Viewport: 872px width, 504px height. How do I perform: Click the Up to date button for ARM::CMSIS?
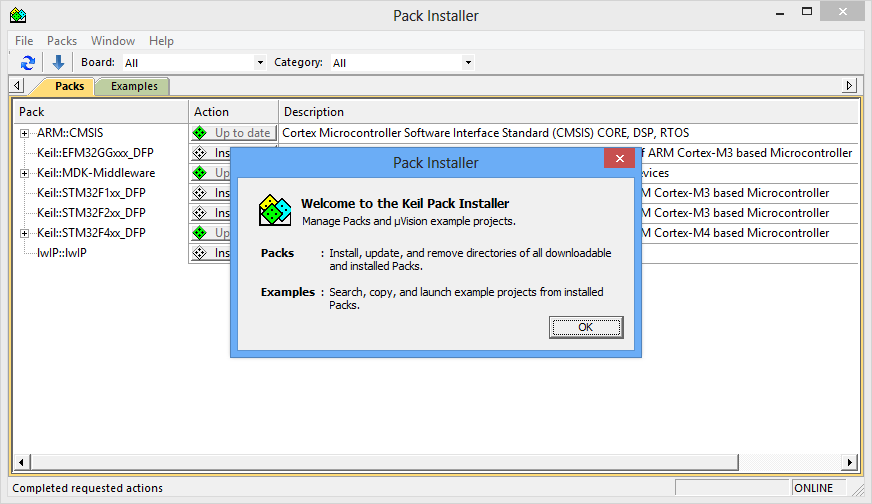[234, 133]
